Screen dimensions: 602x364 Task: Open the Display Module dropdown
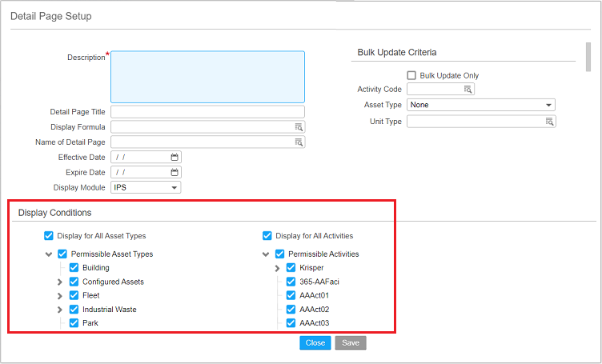point(175,188)
